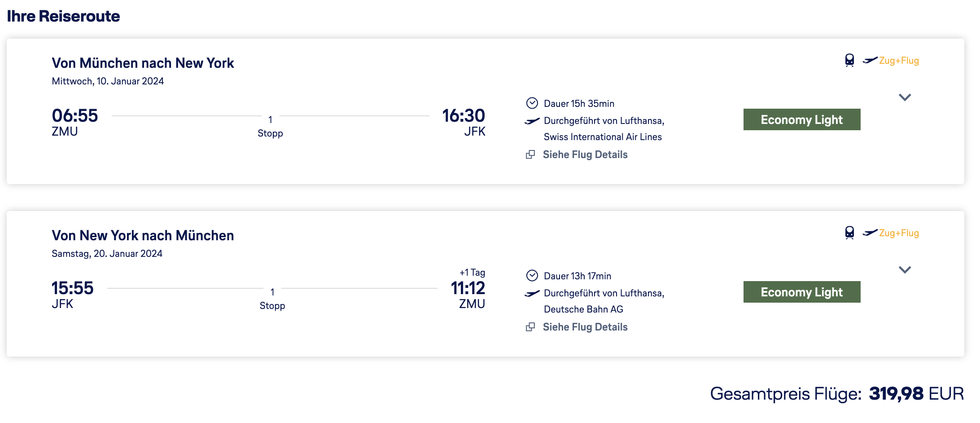Viewport: 980px width, 423px height.
Task: Click the airline plane icon beside Deutsche Bahn operator
Action: [x=532, y=294]
